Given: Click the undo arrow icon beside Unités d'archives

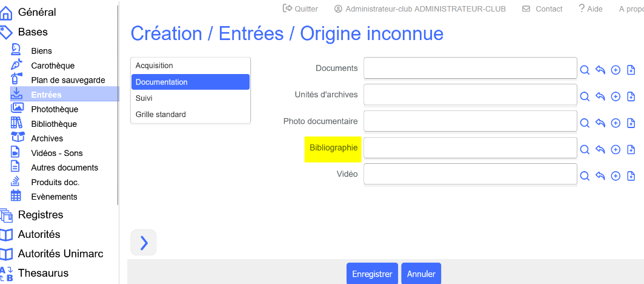Looking at the screenshot, I should (x=600, y=96).
